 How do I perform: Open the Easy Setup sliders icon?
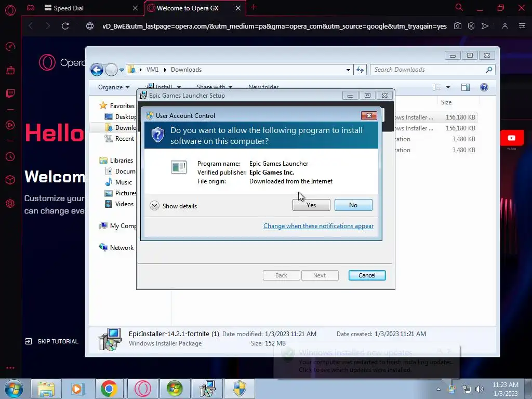(522, 26)
